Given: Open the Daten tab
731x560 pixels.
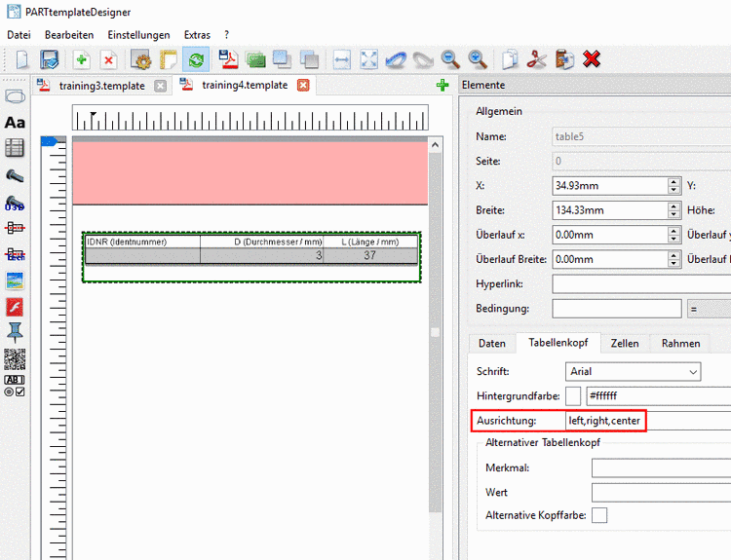Looking at the screenshot, I should click(x=492, y=344).
